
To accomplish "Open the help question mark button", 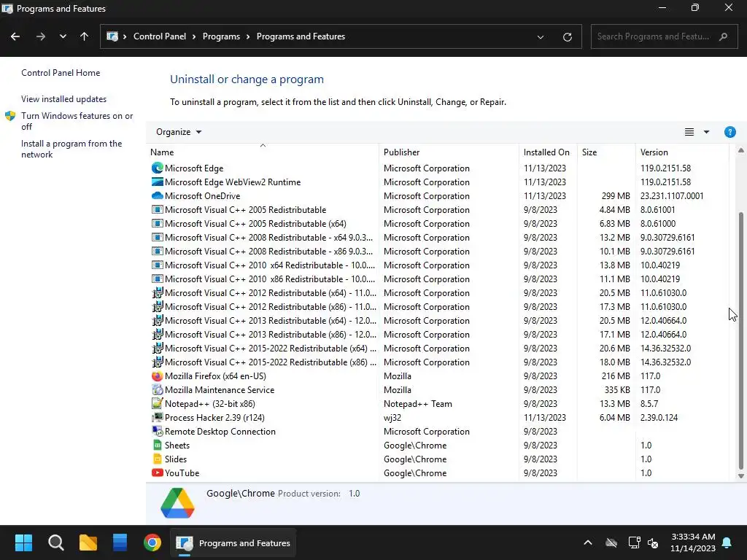I will tap(729, 132).
